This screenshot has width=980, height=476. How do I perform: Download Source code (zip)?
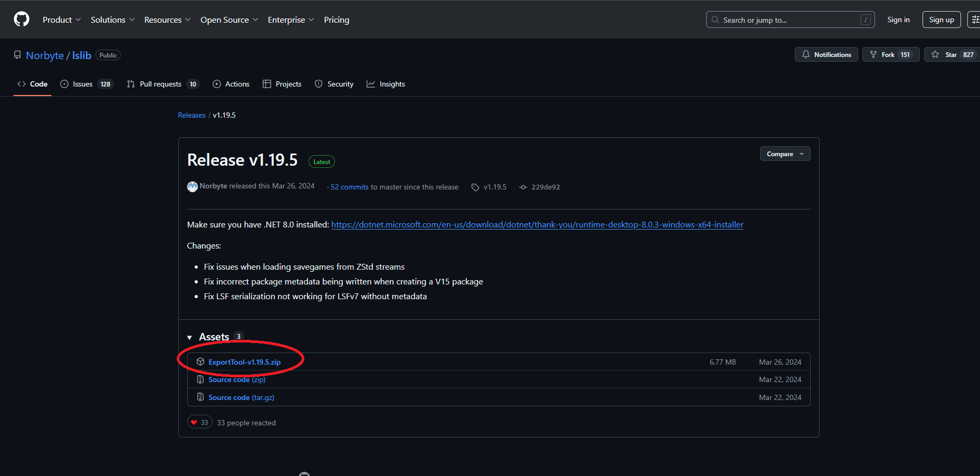click(x=237, y=379)
